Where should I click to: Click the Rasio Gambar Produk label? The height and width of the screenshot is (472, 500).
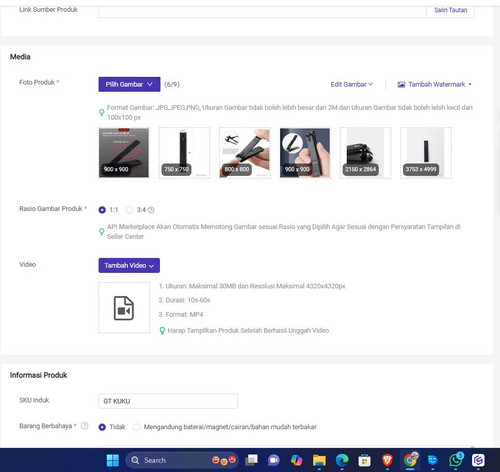point(51,209)
